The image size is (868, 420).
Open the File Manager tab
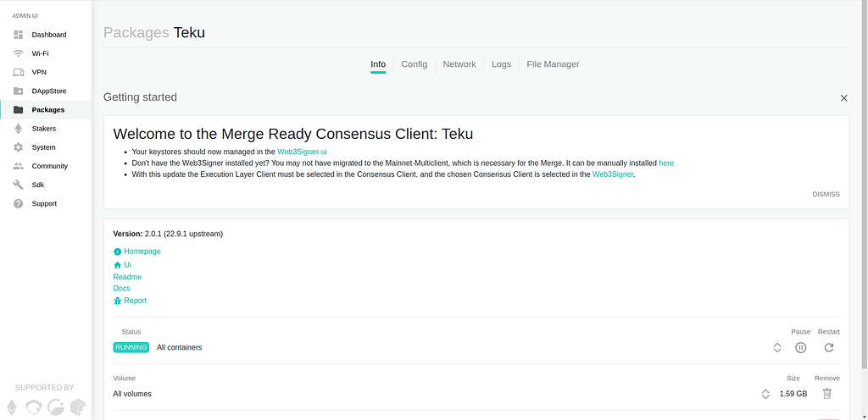coord(553,64)
